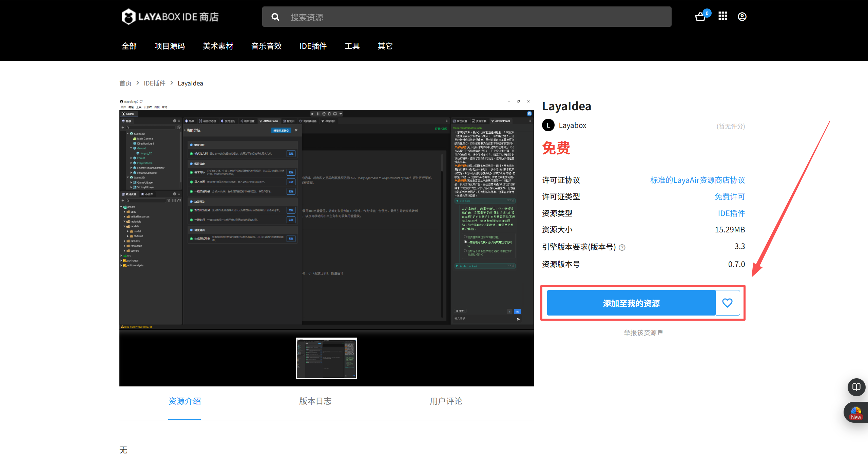This screenshot has height=457, width=868.
Task: Select the 全部 category
Action: [129, 46]
